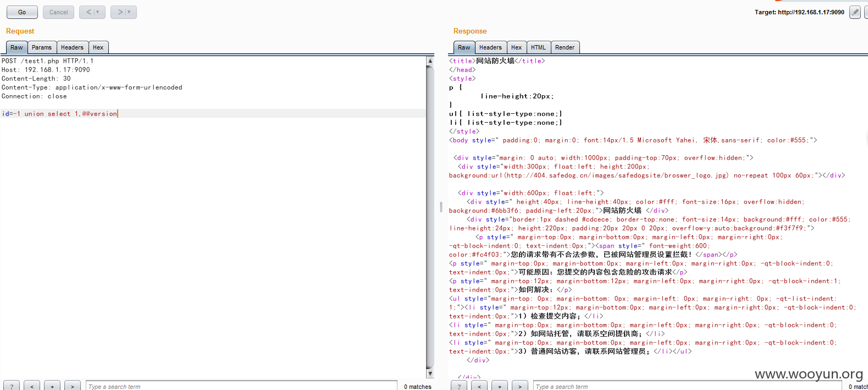868x390 pixels.
Task: Click the response title tag line
Action: pos(497,61)
